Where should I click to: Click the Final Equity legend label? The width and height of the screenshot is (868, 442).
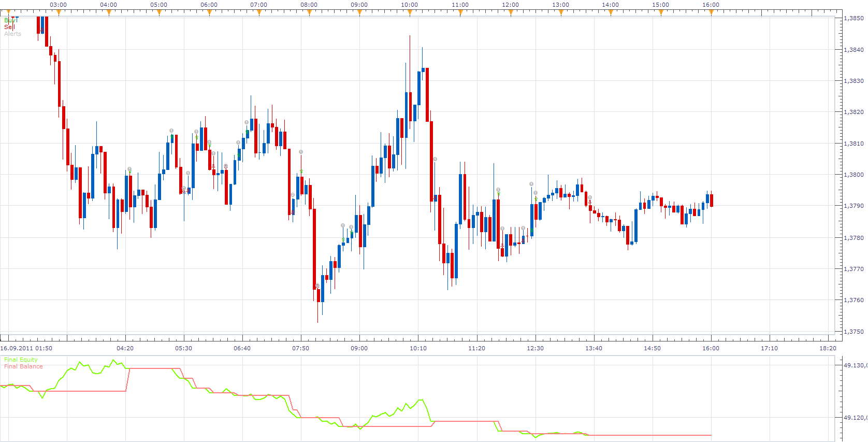21,360
